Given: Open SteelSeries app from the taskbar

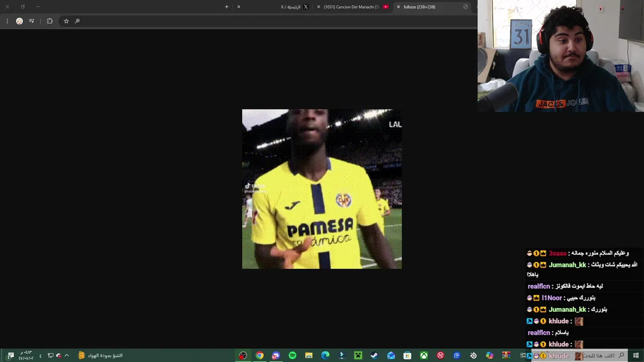Looking at the screenshot, I should (473, 355).
